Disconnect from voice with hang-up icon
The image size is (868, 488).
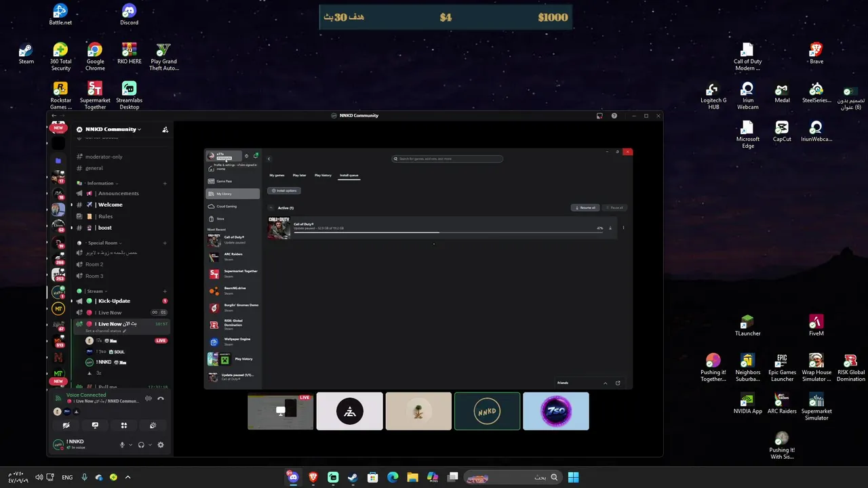[x=161, y=398]
